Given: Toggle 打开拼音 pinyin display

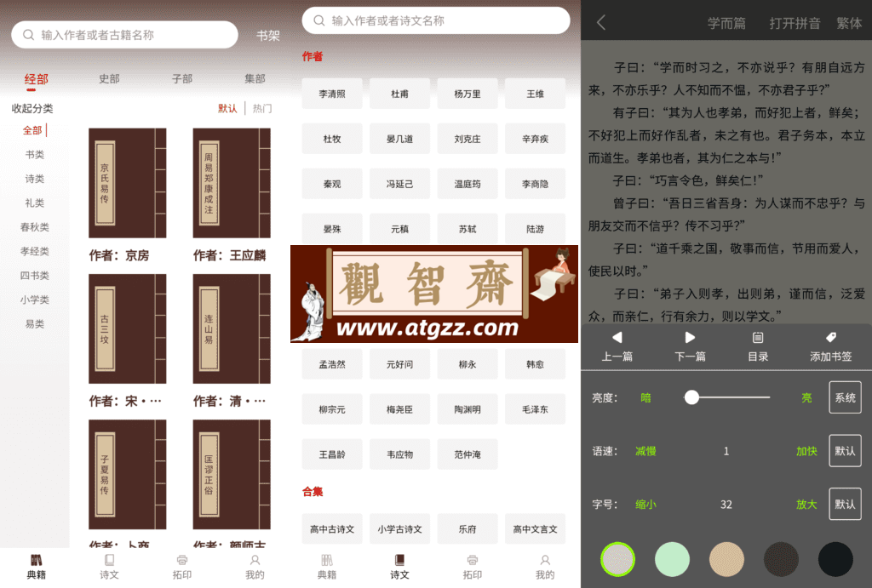Looking at the screenshot, I should click(x=795, y=23).
